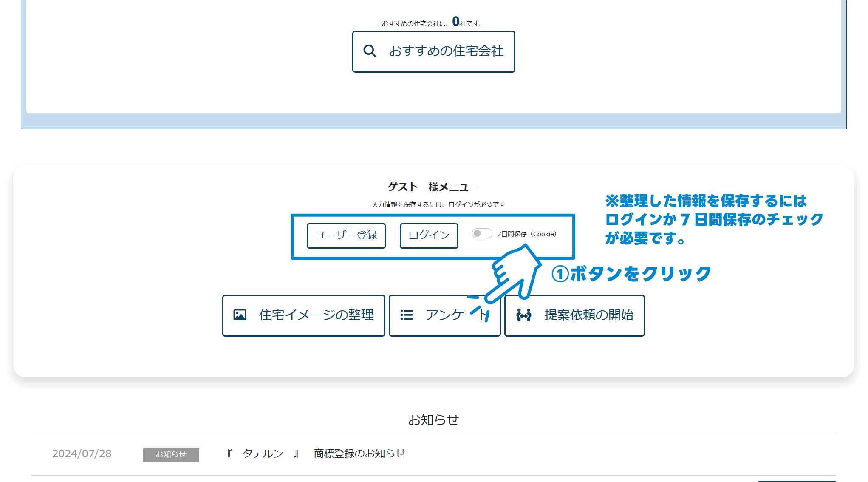This screenshot has height=482, width=868.
Task: Click the recommended companies count text
Action: tap(432, 21)
